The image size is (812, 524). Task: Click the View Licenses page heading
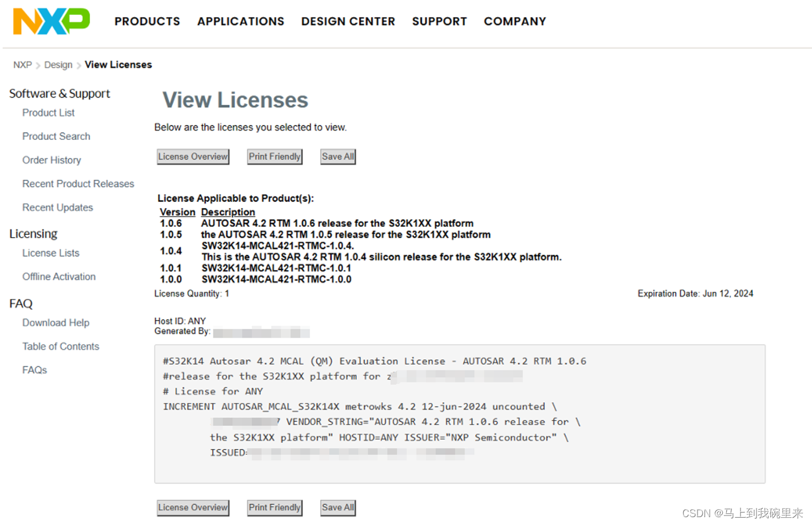click(x=235, y=100)
